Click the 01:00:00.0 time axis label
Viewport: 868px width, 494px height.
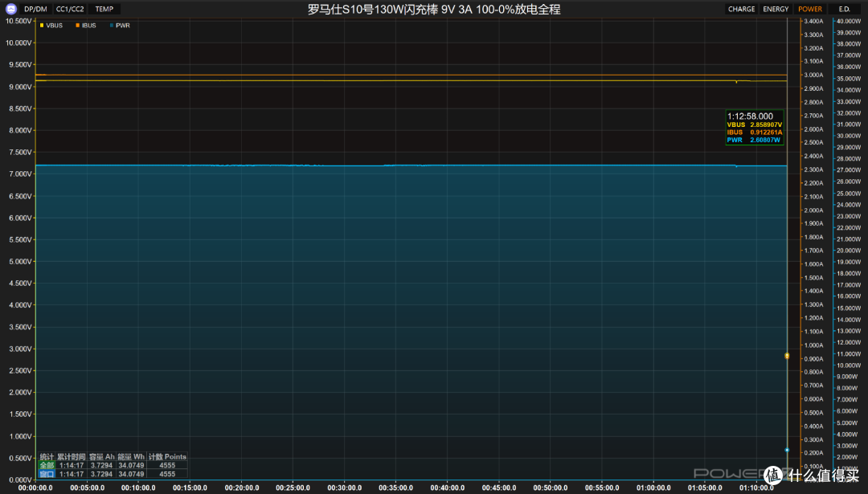[653, 488]
